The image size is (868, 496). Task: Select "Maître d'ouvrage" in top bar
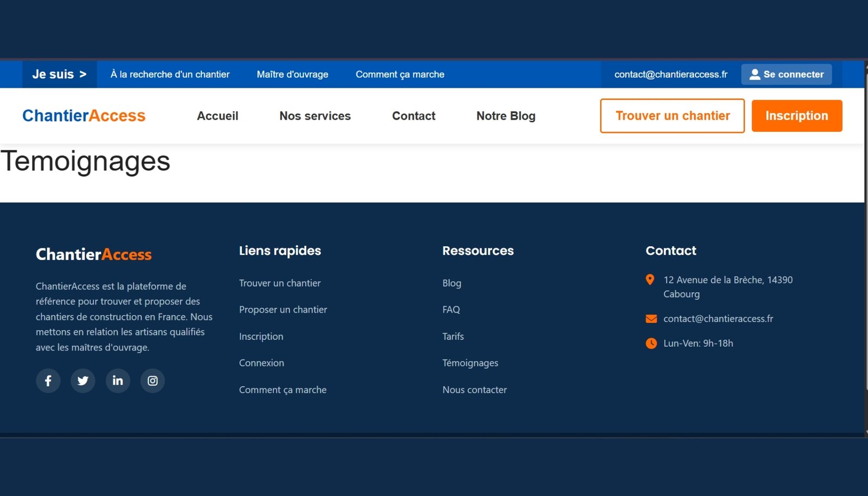click(x=292, y=74)
